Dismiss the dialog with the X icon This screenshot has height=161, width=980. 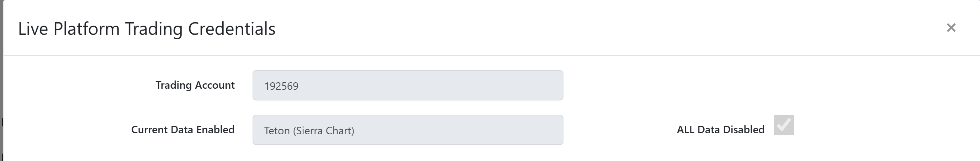pyautogui.click(x=951, y=28)
